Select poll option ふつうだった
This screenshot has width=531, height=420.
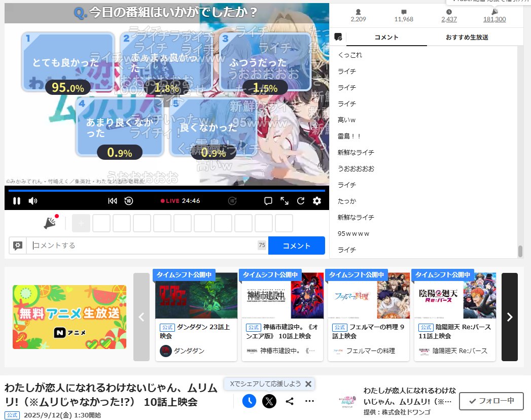[x=265, y=62]
